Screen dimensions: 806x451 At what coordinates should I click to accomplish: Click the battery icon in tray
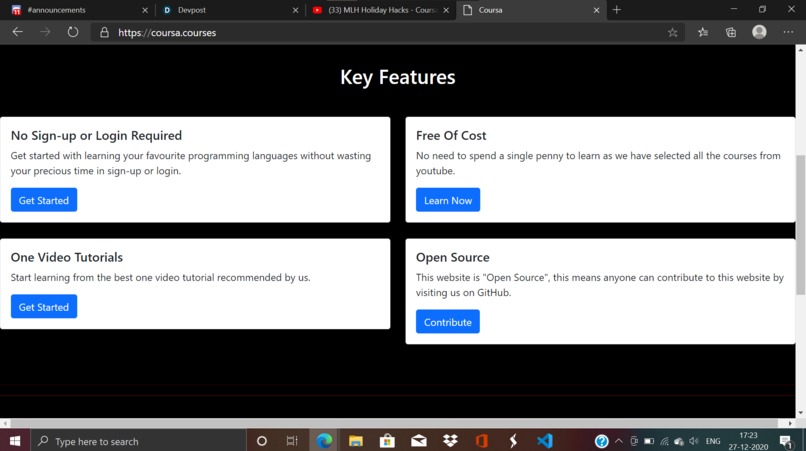(x=649, y=441)
